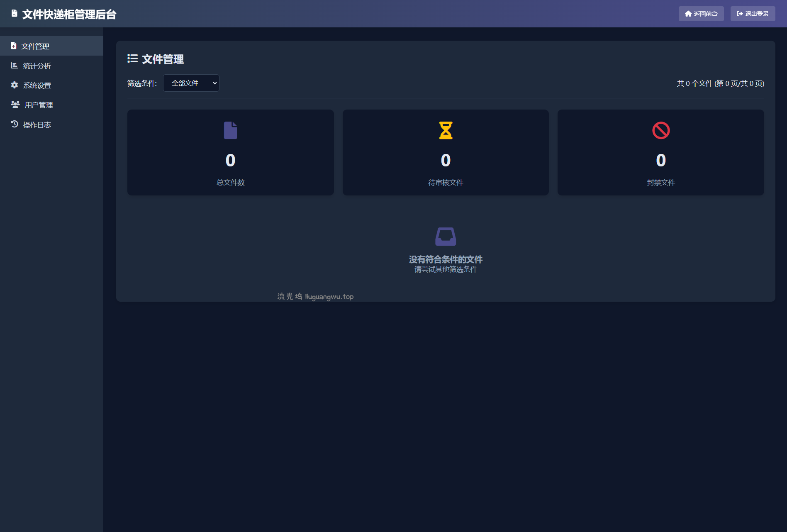Go to the 统计分析 sidebar page
This screenshot has height=532, width=787.
(x=37, y=66)
